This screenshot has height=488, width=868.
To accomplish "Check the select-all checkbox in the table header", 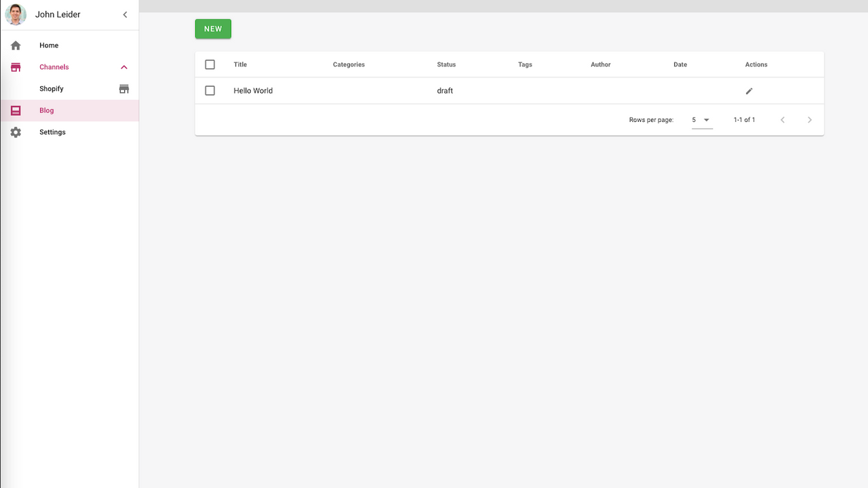I will click(x=210, y=64).
